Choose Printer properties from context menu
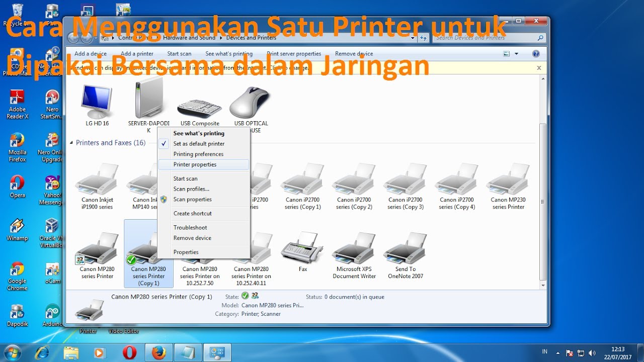Screen dimensions: 644x362 [x=195, y=164]
